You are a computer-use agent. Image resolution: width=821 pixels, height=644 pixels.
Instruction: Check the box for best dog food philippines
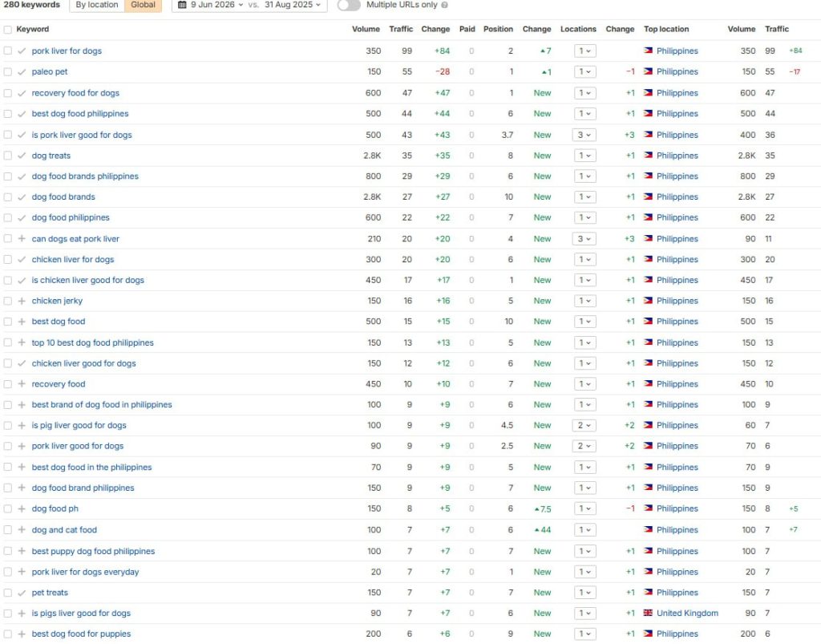[x=7, y=114]
